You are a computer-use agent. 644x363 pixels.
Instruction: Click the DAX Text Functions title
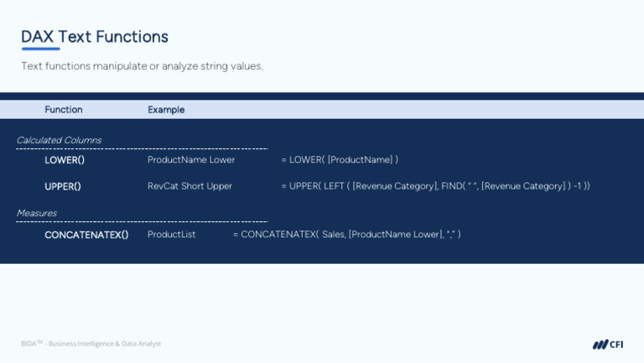(x=95, y=37)
